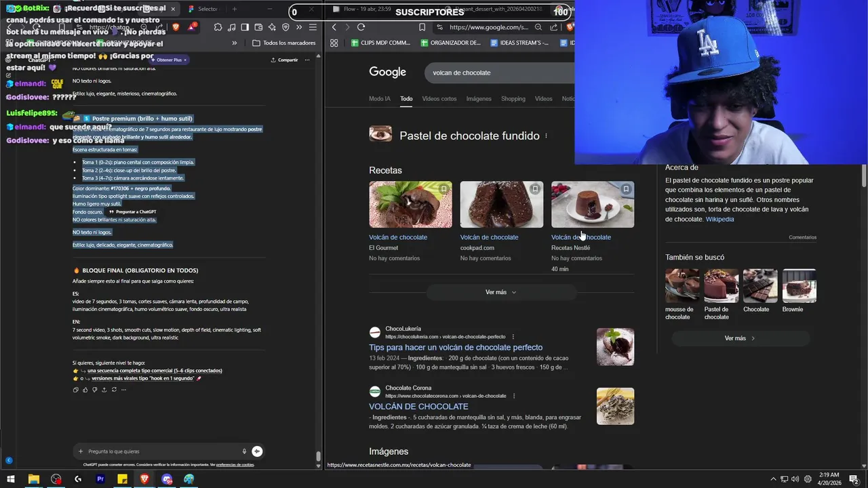Open apps grid icon in bookmarks bar
The height and width of the screenshot is (488, 868).
click(334, 43)
